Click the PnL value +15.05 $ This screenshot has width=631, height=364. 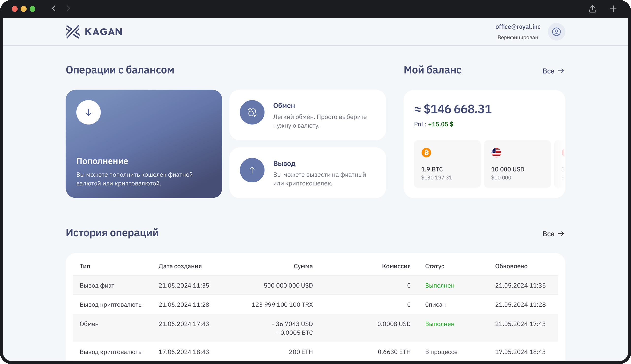pyautogui.click(x=441, y=124)
